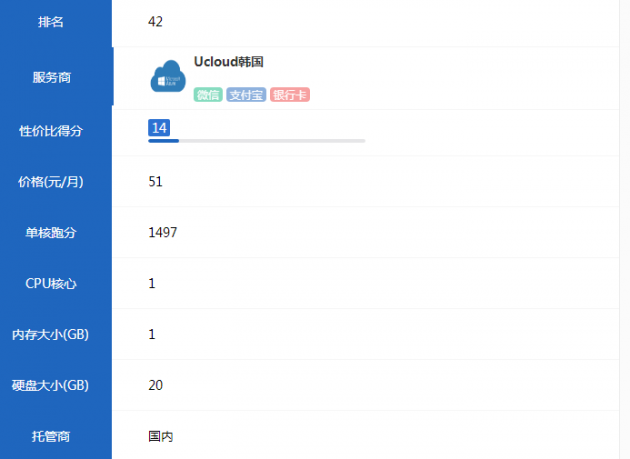Select the ranking value 42
The height and width of the screenshot is (459, 630).
(x=155, y=22)
